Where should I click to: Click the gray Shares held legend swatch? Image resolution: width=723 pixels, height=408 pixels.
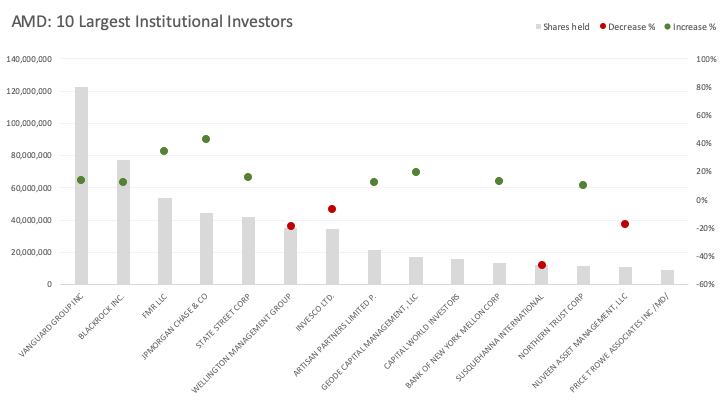click(538, 27)
